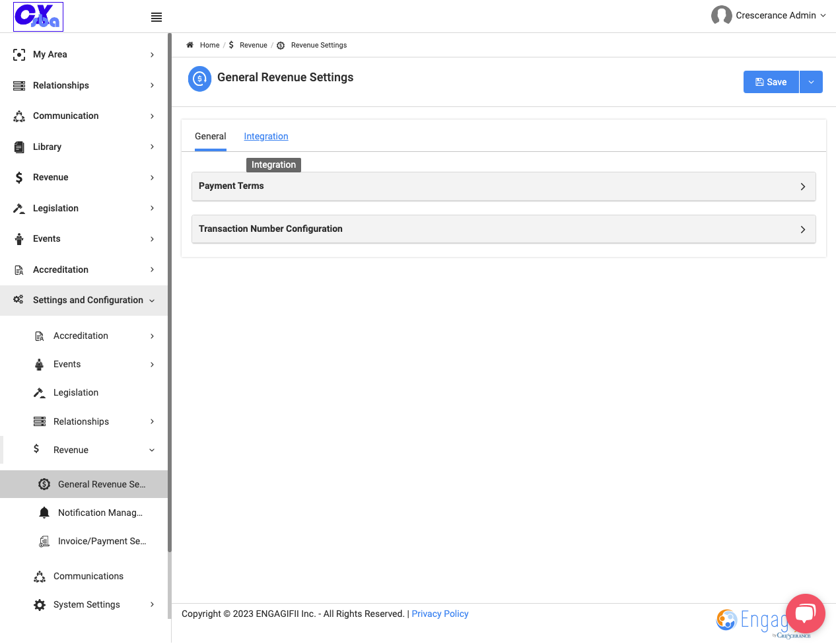Open the Save button dropdown arrow
Viewport: 836px width, 644px height.
(x=811, y=82)
